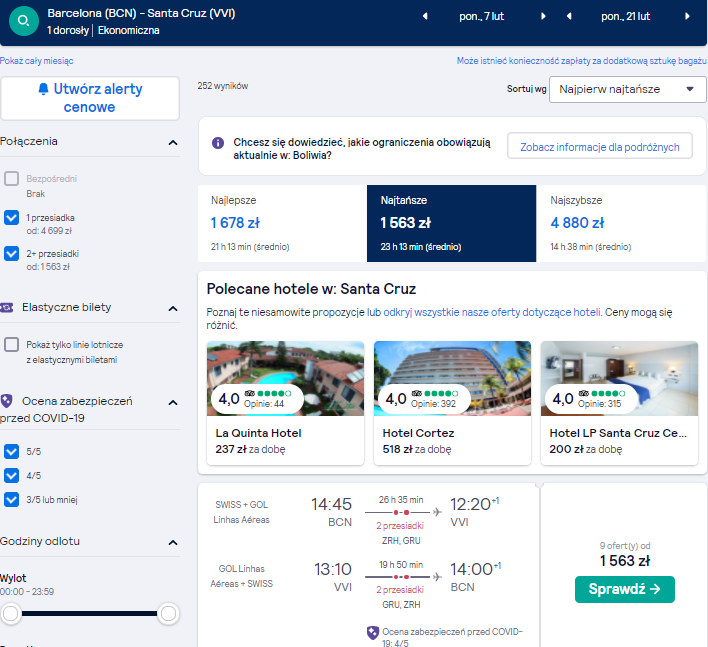Go to previous return date before pon., 21 lut
Screen dimensions: 708x647
569,16
